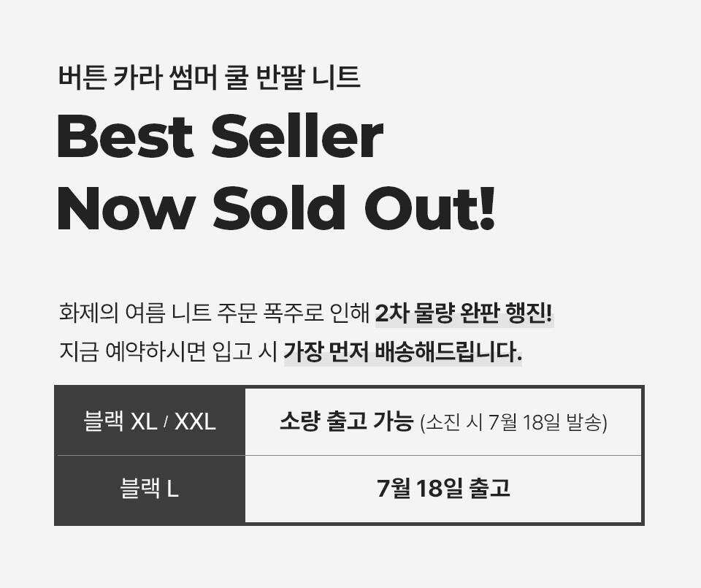Select the highlighted 2차 물량 완판 행진! text
This screenshot has height=588, width=701.
click(x=464, y=313)
